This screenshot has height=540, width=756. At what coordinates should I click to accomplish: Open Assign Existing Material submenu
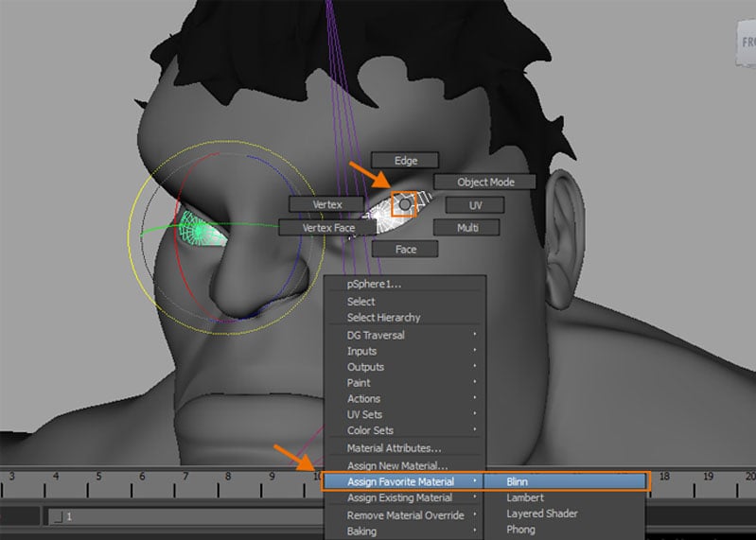click(405, 497)
